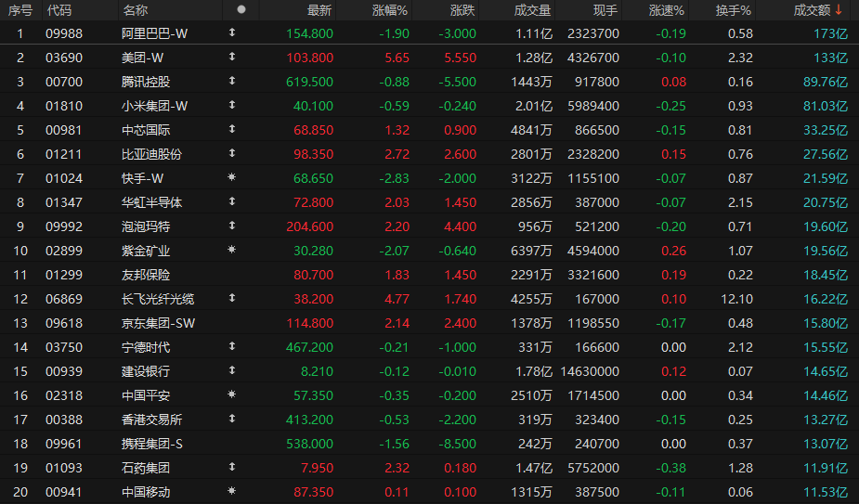This screenshot has width=859, height=504.
Task: Select stock name 快手-W
Action: coord(142,178)
